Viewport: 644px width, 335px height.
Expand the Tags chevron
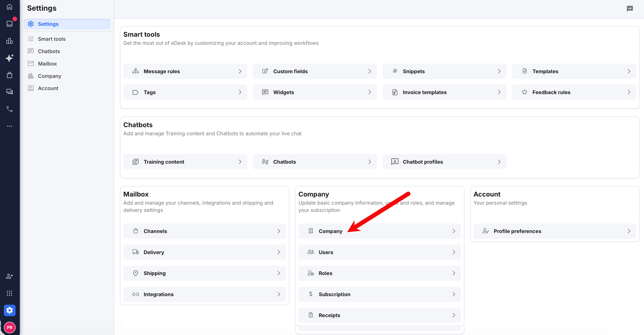point(240,92)
